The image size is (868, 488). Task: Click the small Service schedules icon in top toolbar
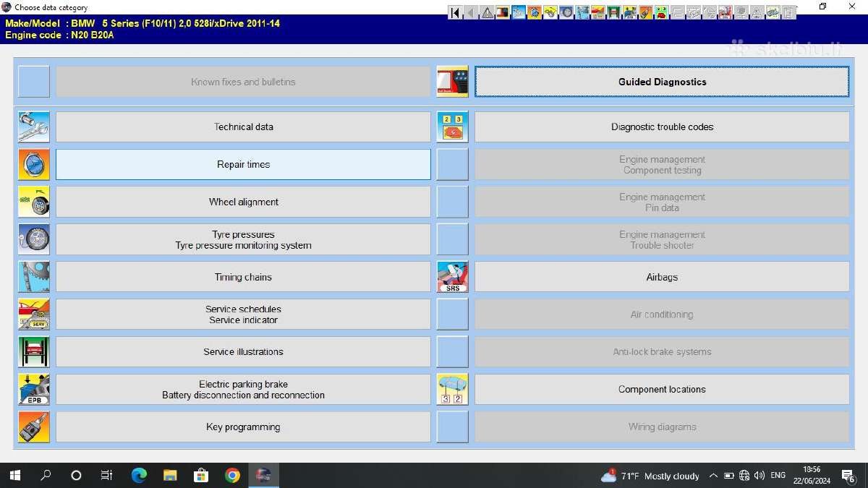click(597, 12)
